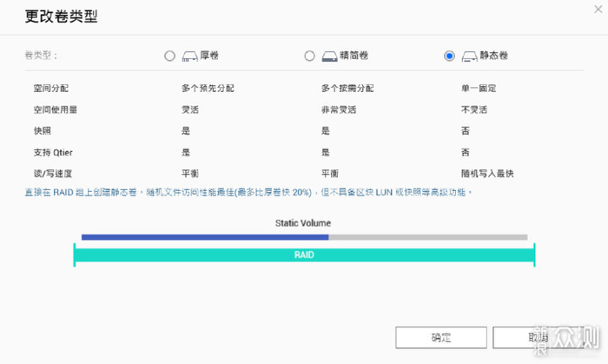The height and width of the screenshot is (364, 608).
Task: Click the 空间分配 row label
Action: click(50, 89)
